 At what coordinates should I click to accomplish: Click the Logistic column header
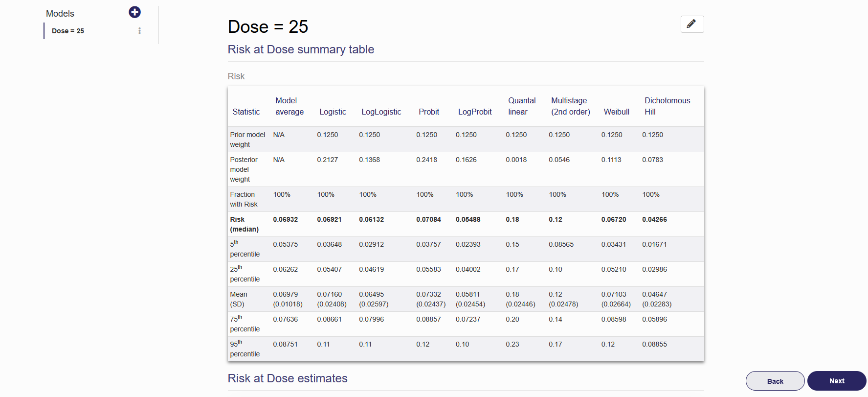333,112
